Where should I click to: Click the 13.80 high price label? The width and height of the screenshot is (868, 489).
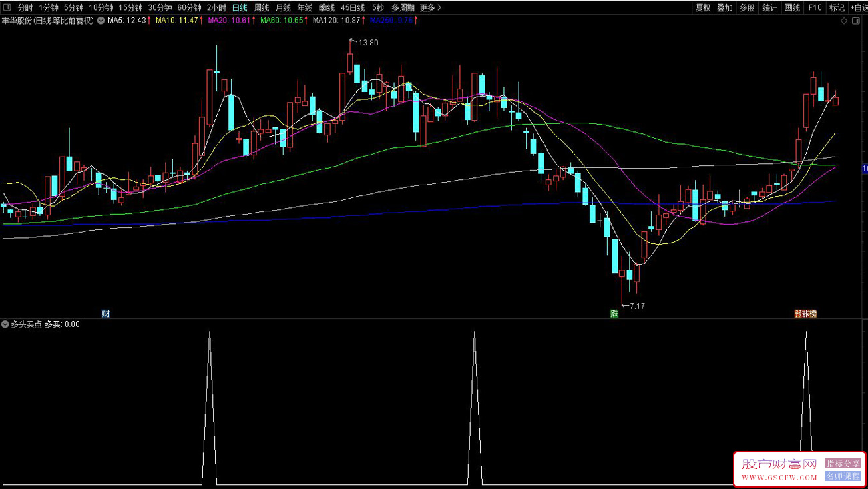tap(368, 43)
